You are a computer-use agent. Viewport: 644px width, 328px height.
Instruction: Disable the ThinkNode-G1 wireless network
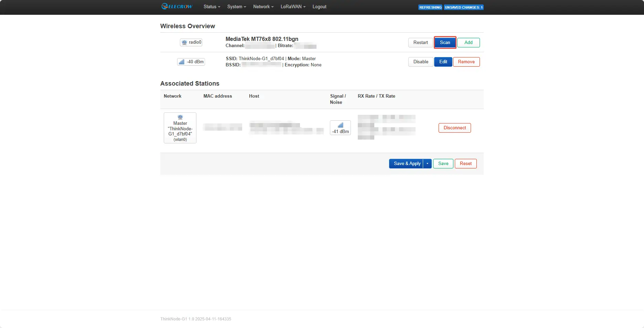420,62
